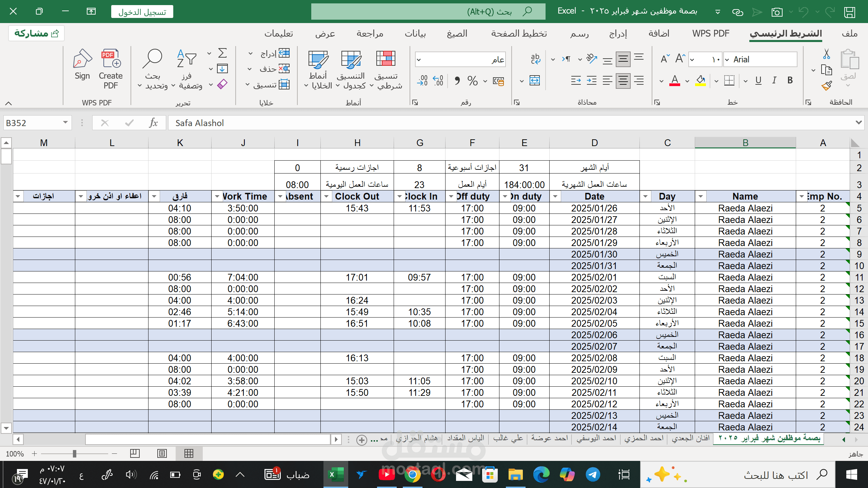868x488 pixels.
Task: Open the Sort and Filter tool
Action: pyautogui.click(x=187, y=69)
